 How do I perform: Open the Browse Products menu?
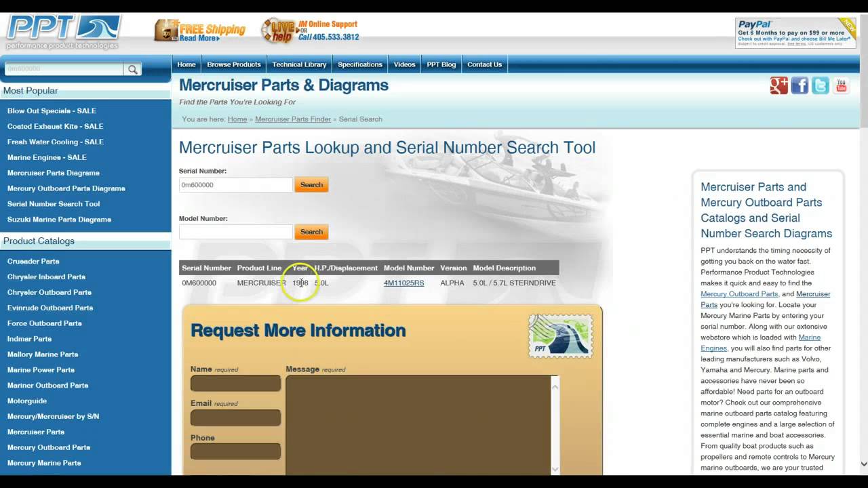(234, 64)
